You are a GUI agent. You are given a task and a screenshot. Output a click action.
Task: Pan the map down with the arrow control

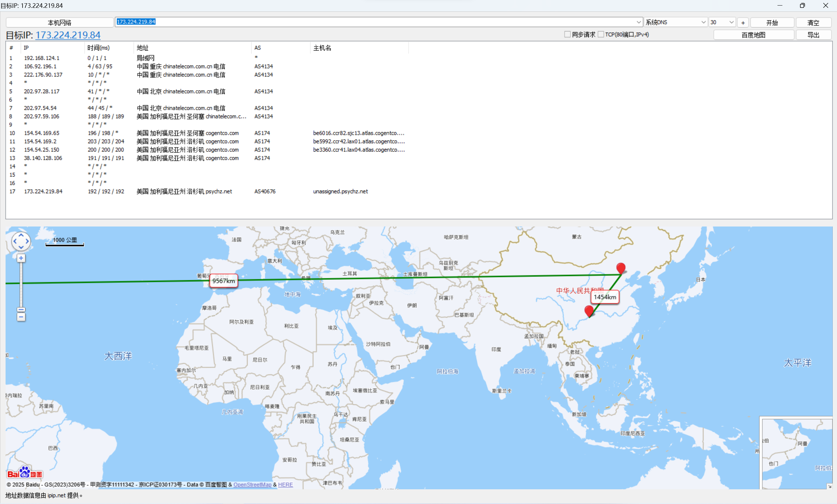21,248
